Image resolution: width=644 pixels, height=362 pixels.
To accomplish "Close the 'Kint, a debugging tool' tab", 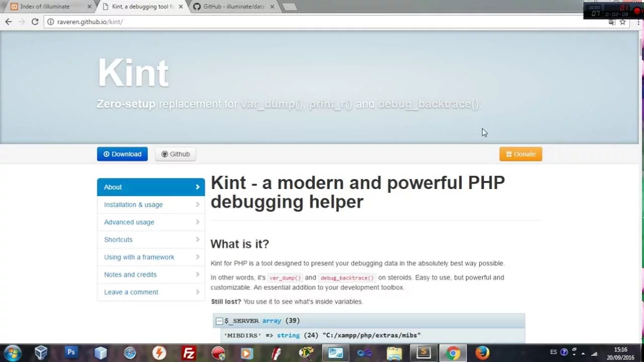I will coord(181,7).
